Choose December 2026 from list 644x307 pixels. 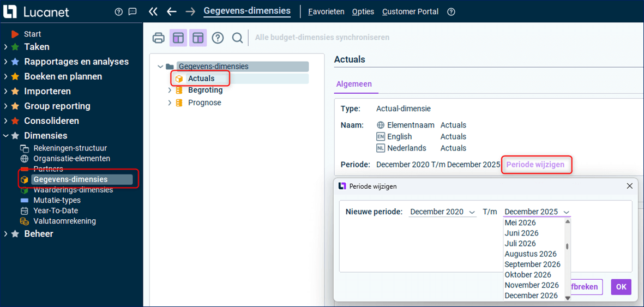click(x=531, y=296)
